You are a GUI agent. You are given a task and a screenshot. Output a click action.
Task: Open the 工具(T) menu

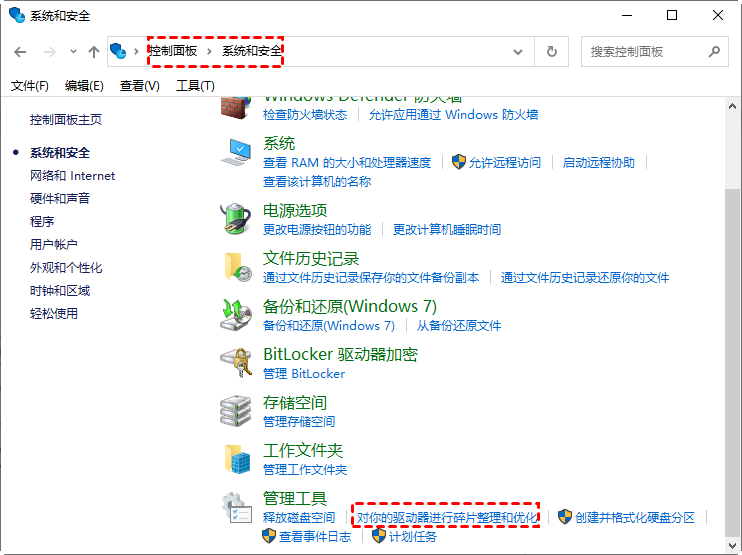pos(195,86)
